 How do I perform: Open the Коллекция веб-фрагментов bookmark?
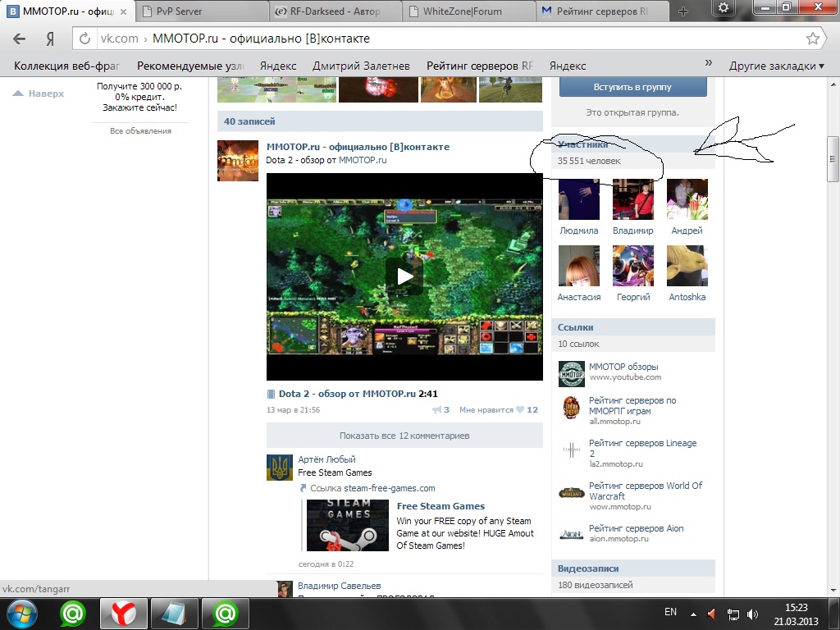[x=66, y=66]
